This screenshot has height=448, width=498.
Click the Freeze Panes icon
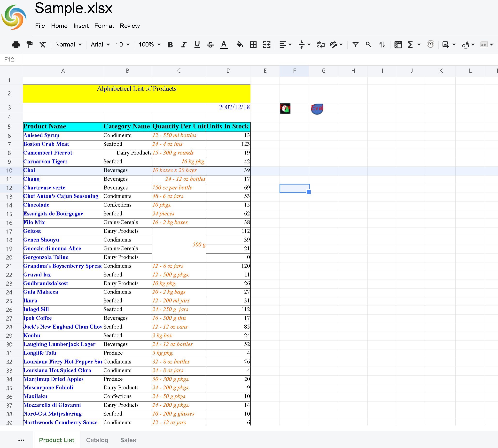[x=398, y=45]
